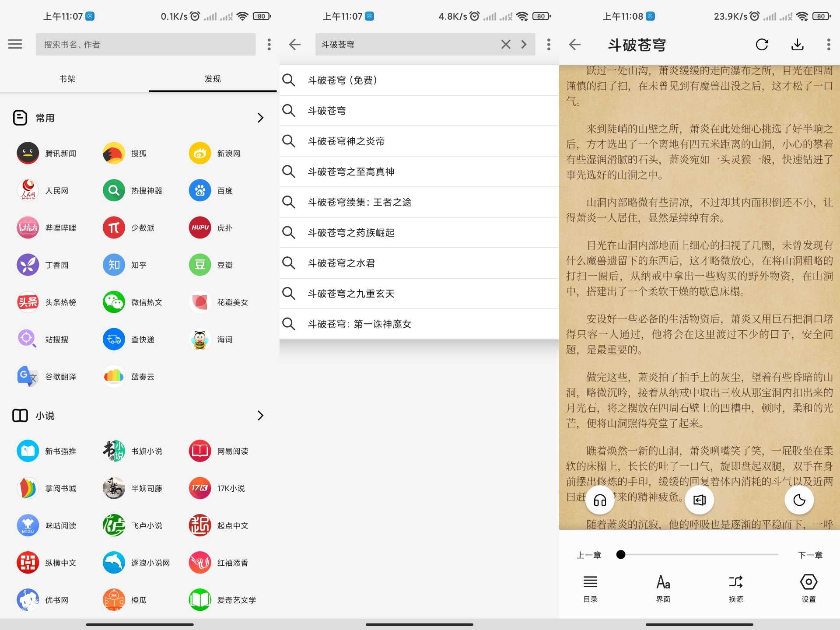840x630 pixels.
Task: Open the 查快递 icon
Action: (114, 339)
